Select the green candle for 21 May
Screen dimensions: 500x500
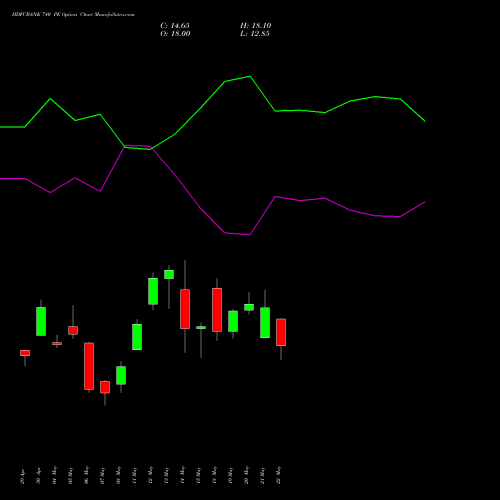click(265, 323)
